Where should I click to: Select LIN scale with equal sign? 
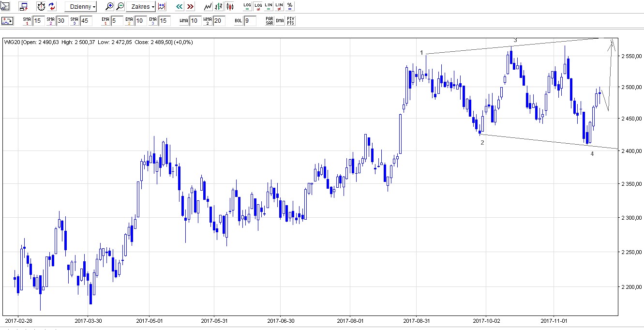point(269,7)
